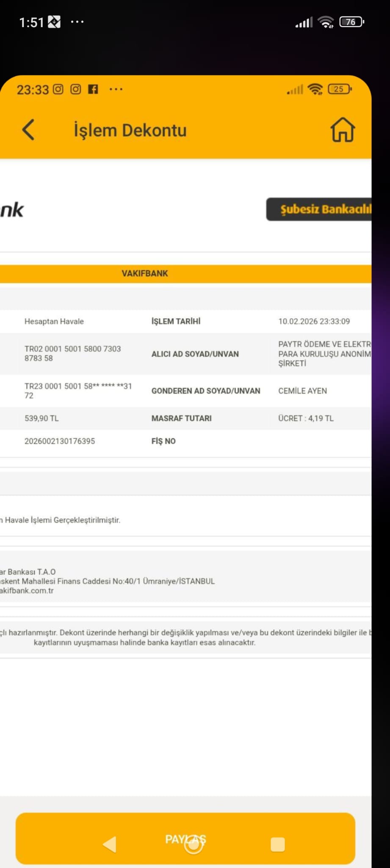This screenshot has height=868, width=390.
Task: Tap the Android recent apps square button
Action: pos(277,844)
